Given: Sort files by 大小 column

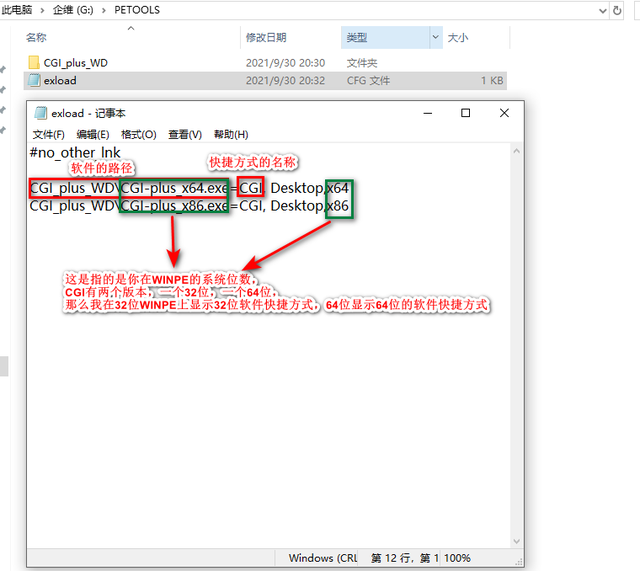Looking at the screenshot, I should tap(458, 38).
